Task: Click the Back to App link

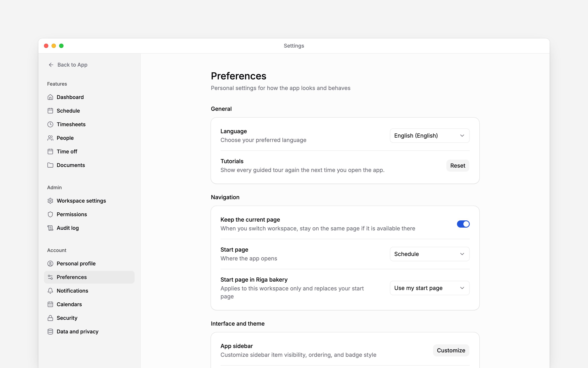Action: [x=68, y=65]
